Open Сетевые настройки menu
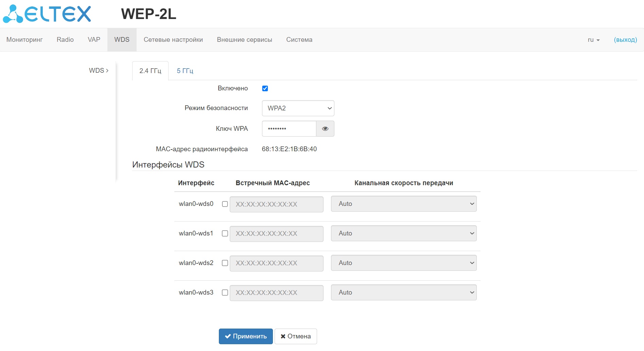The image size is (644, 351). tap(173, 40)
